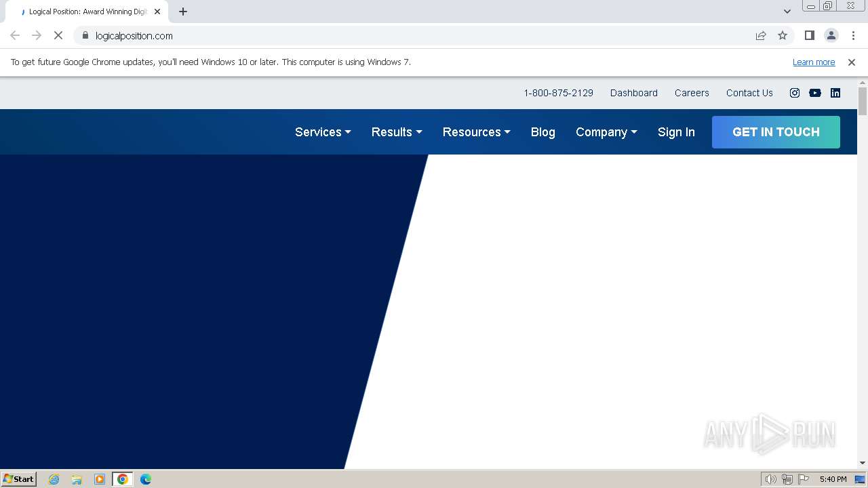Open the YouTube social icon
The width and height of the screenshot is (868, 488).
click(815, 93)
